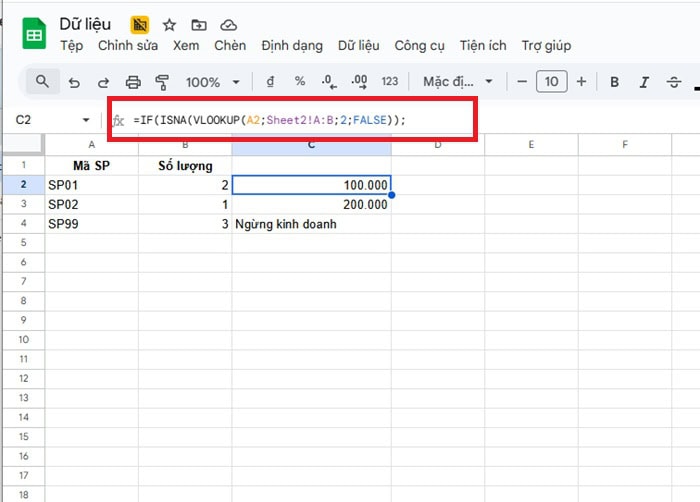Check the cloud save status icon
Image resolution: width=700 pixels, height=502 pixels.
[229, 24]
